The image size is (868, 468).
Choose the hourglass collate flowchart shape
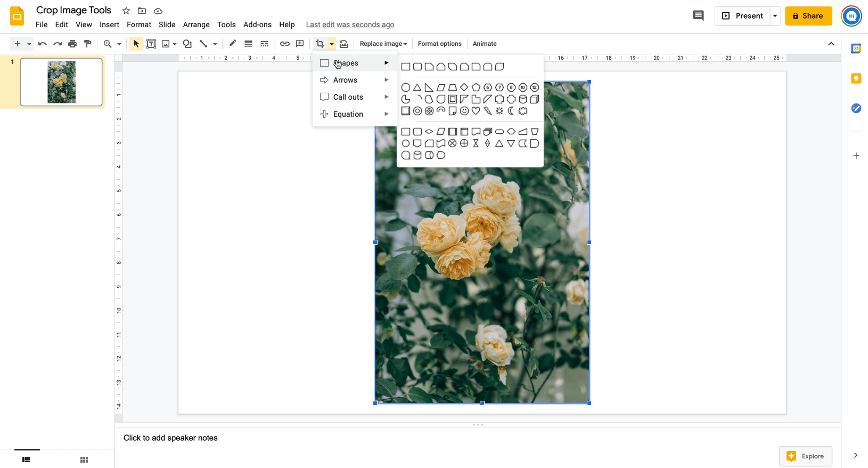pos(476,143)
